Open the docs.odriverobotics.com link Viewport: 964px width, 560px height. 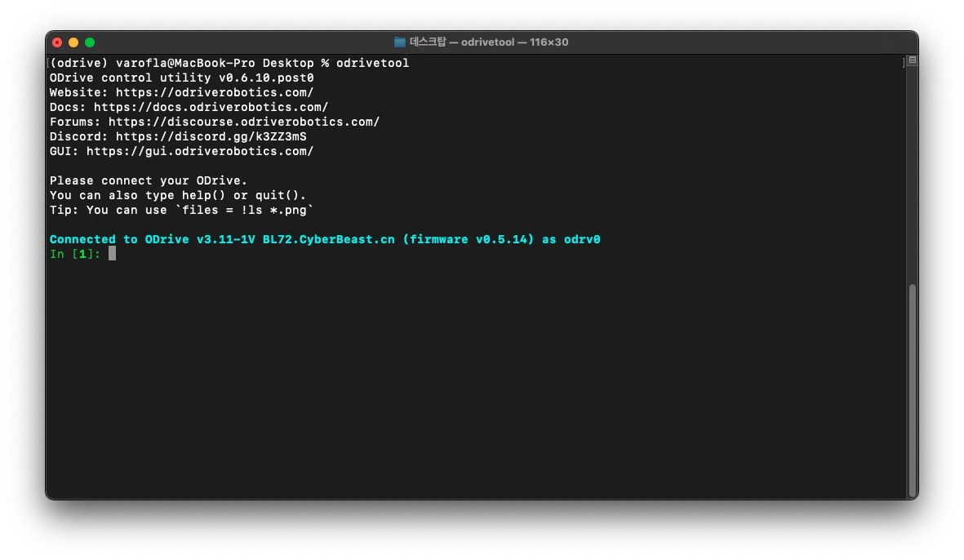click(x=211, y=107)
